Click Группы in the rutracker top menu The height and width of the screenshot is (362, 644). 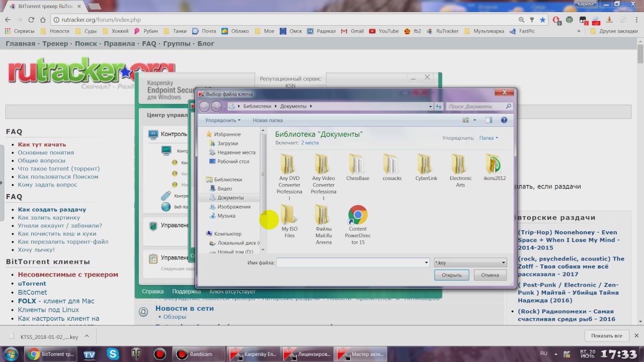coord(177,44)
